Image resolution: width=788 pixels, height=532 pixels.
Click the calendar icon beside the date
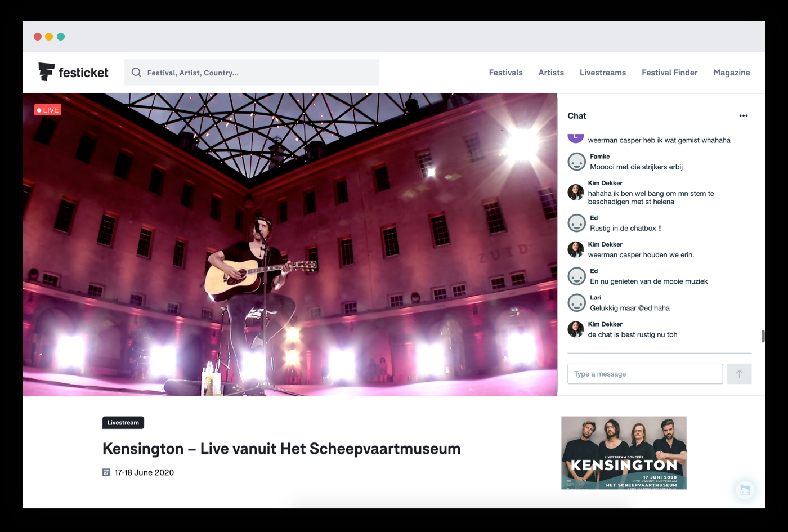pyautogui.click(x=106, y=472)
